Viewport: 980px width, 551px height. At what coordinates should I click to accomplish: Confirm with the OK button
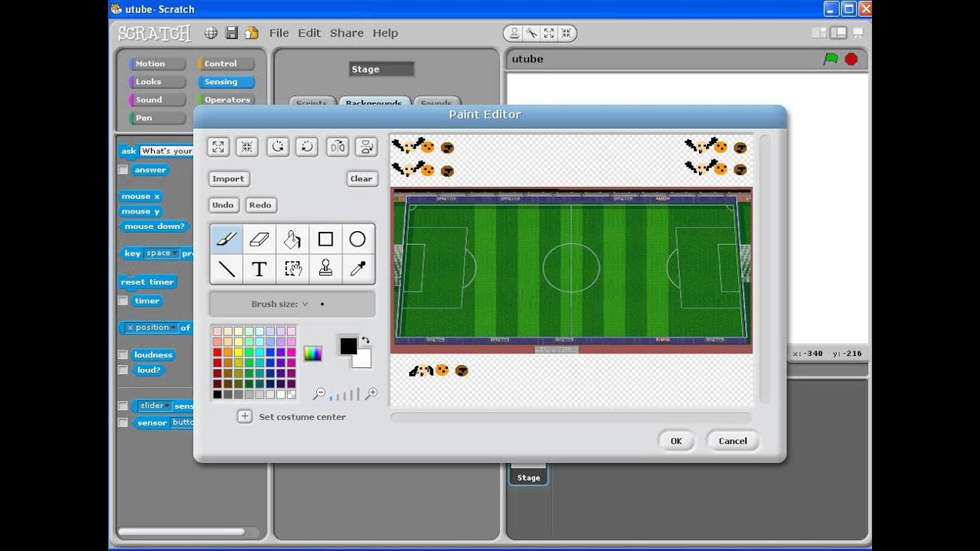676,441
